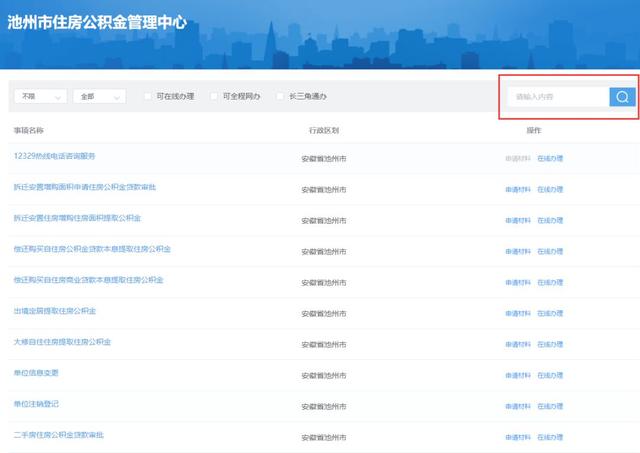Tick the 可在线办理 checkbox
This screenshot has height=453, width=640.
pos(148,96)
